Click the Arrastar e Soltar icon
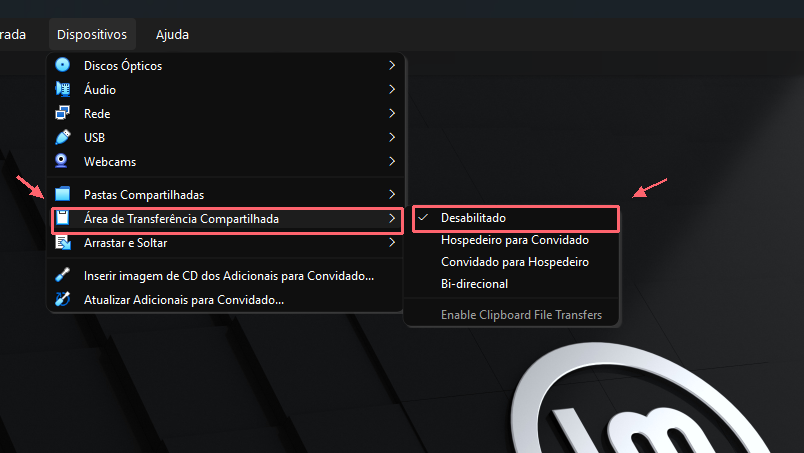804x453 pixels. tap(63, 242)
